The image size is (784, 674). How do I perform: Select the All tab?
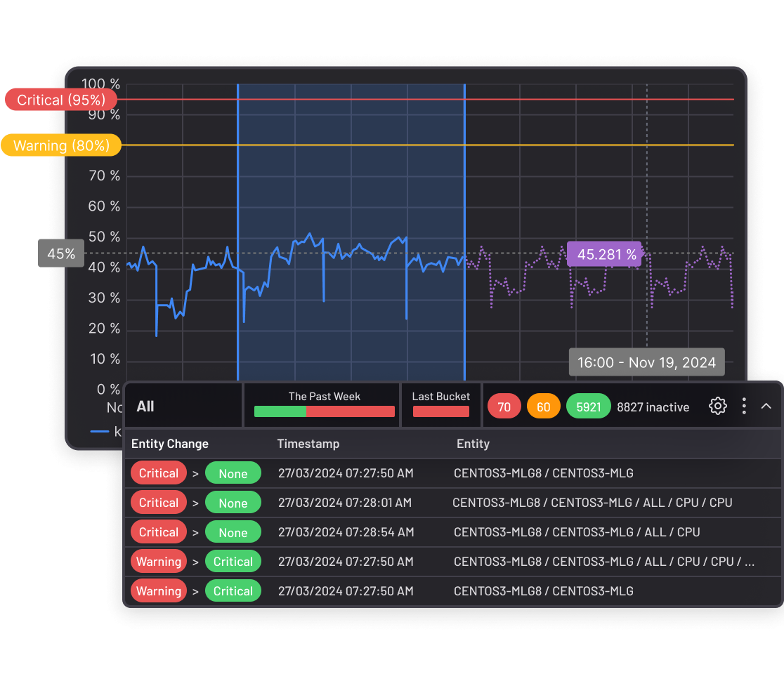click(x=145, y=407)
